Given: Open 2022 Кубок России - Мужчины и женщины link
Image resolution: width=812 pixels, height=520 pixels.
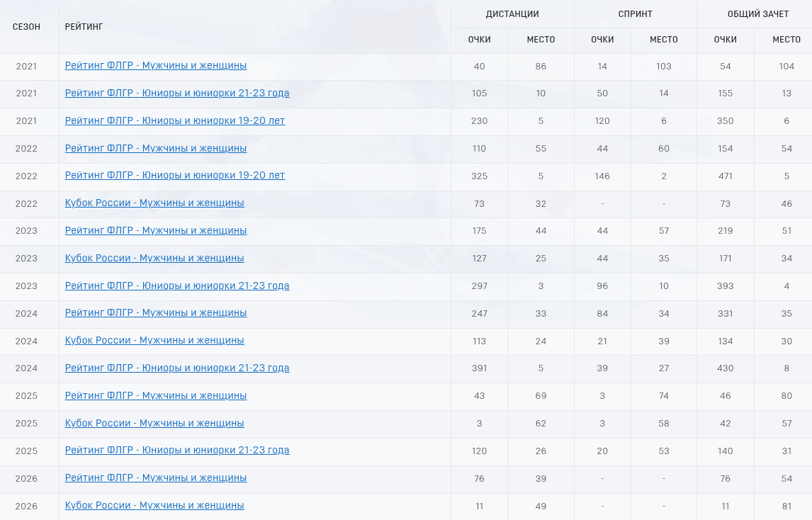Looking at the screenshot, I should pyautogui.click(x=154, y=203).
